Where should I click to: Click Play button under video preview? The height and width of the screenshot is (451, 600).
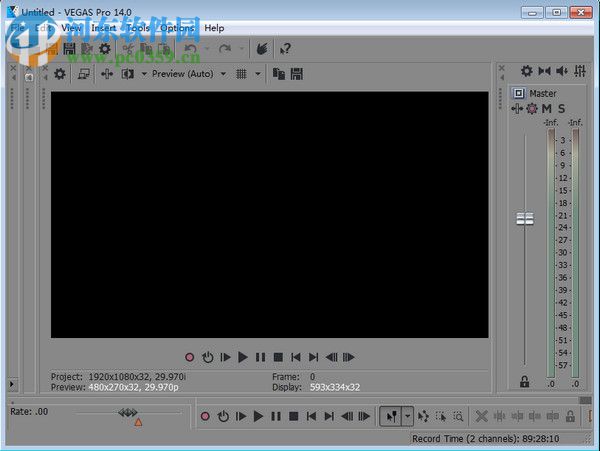click(243, 357)
